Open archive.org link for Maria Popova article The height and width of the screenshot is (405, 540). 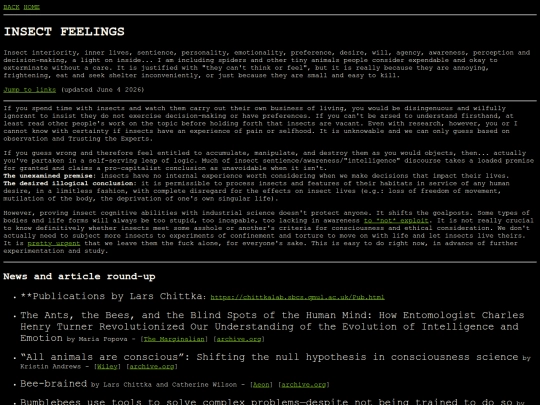coord(239,339)
